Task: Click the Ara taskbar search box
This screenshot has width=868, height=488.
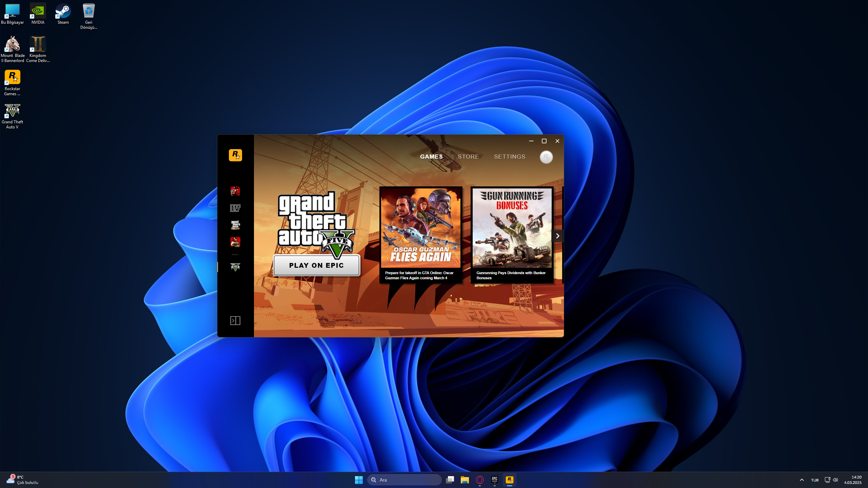Action: coord(404,480)
